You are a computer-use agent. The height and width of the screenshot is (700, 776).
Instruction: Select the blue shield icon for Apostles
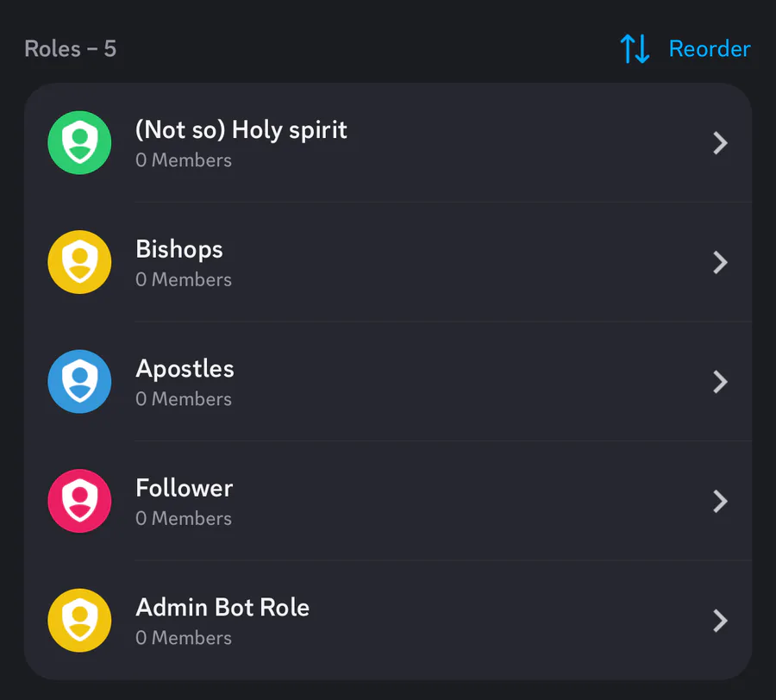click(79, 382)
